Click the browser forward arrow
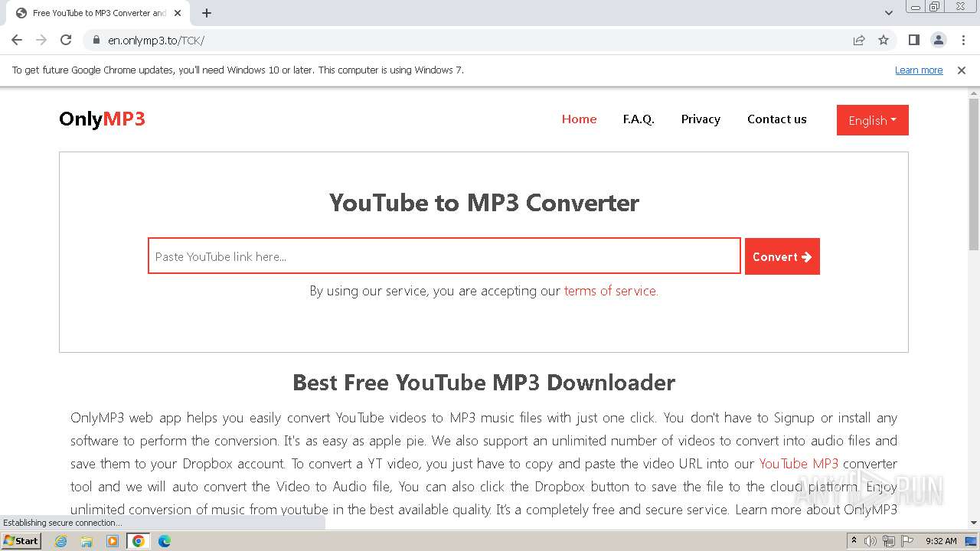Screen dimensions: 980x551 41,40
